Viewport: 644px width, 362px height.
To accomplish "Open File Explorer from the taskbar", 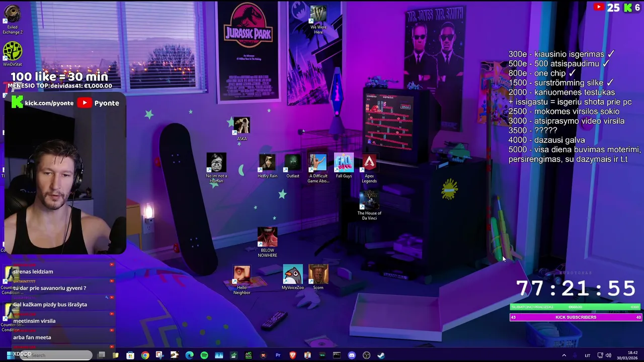I will (x=116, y=355).
